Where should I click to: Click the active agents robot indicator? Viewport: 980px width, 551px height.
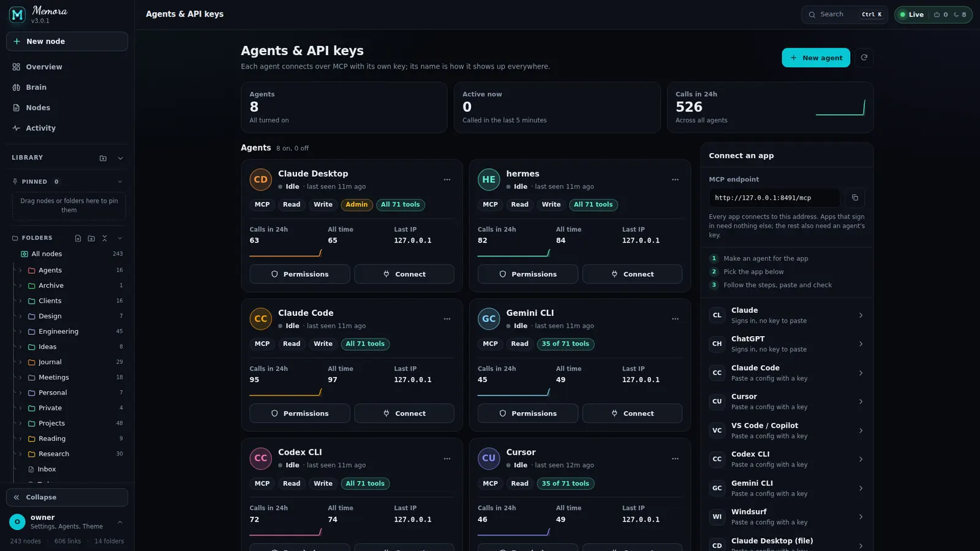[941, 15]
